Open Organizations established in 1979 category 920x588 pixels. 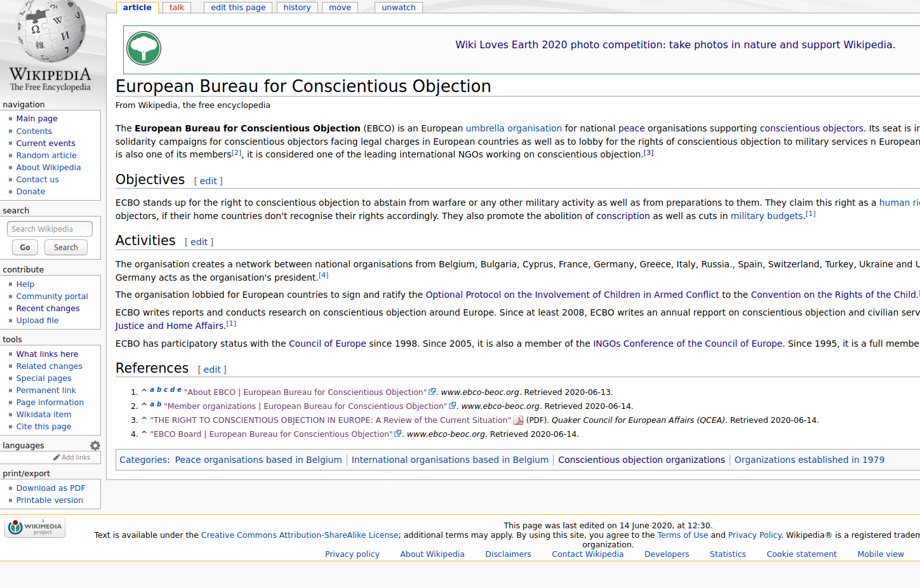coord(809,460)
